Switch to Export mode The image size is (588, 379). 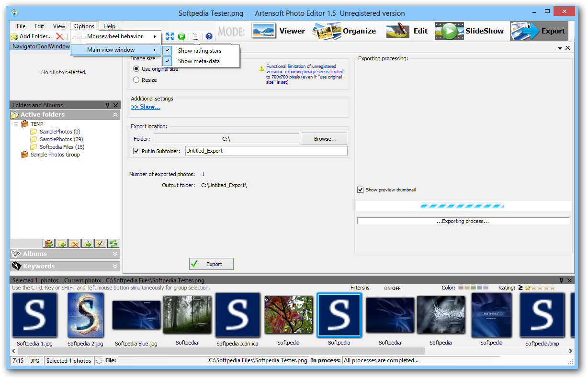pyautogui.click(x=539, y=31)
